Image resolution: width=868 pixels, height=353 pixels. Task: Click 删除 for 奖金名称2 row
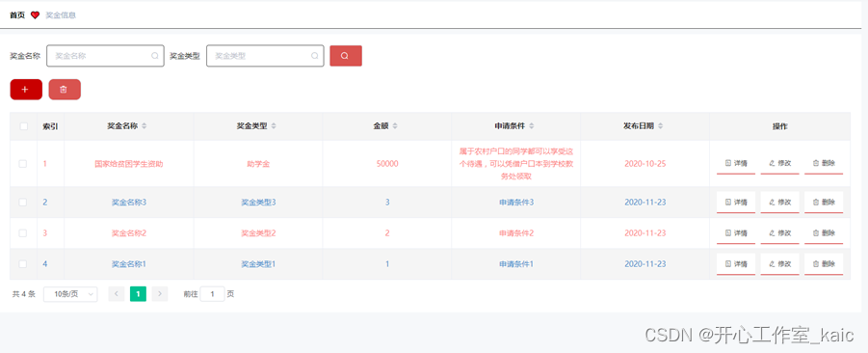pos(823,233)
